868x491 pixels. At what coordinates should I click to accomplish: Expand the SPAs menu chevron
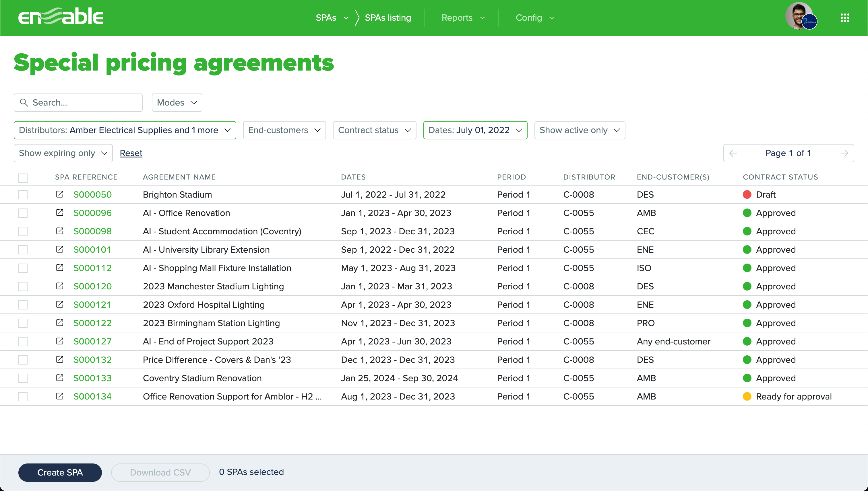pyautogui.click(x=346, y=18)
